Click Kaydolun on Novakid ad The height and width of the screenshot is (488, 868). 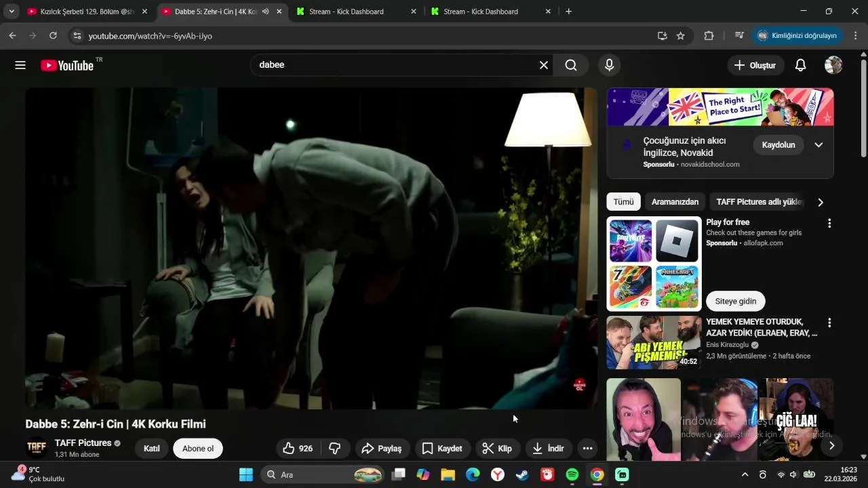pos(778,145)
